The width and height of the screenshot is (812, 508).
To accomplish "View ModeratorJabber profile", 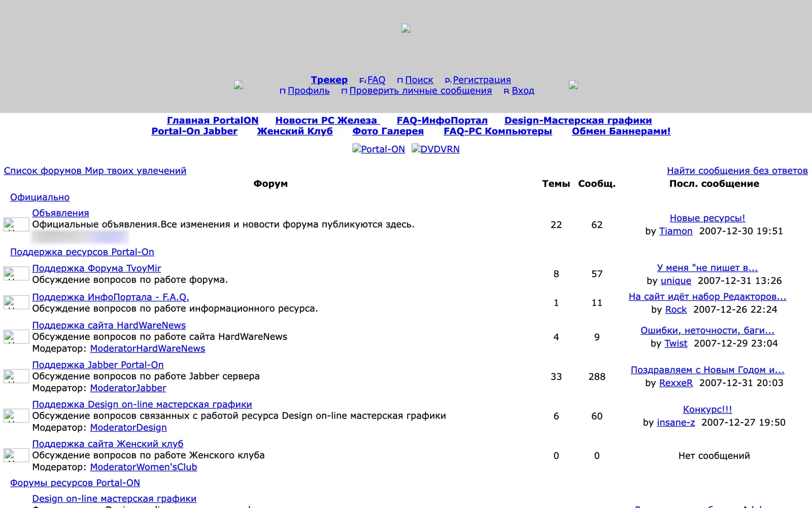I will [x=128, y=388].
